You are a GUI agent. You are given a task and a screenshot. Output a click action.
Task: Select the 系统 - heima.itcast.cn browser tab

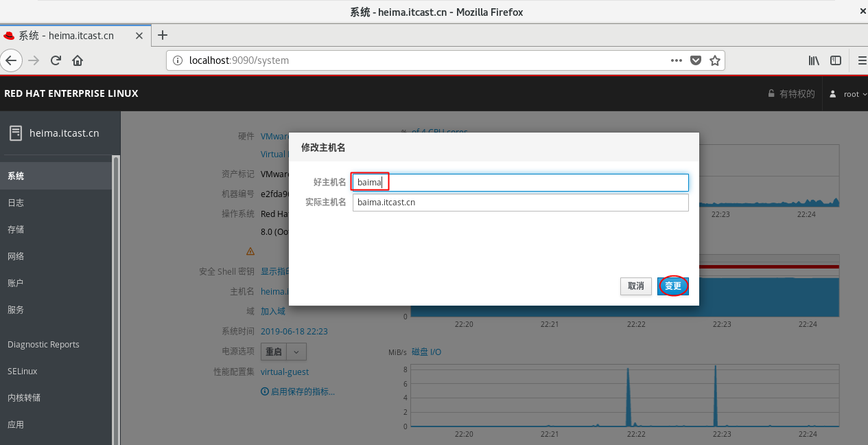pos(75,35)
